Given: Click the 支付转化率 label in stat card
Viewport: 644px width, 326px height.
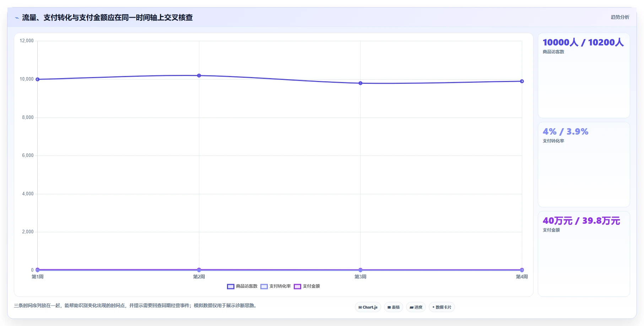Looking at the screenshot, I should click(553, 141).
